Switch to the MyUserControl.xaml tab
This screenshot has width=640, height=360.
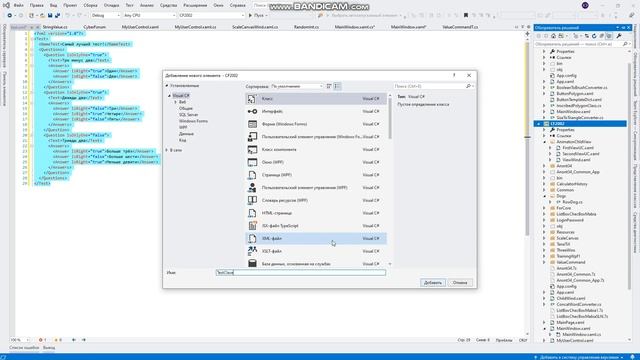pyautogui.click(x=140, y=27)
